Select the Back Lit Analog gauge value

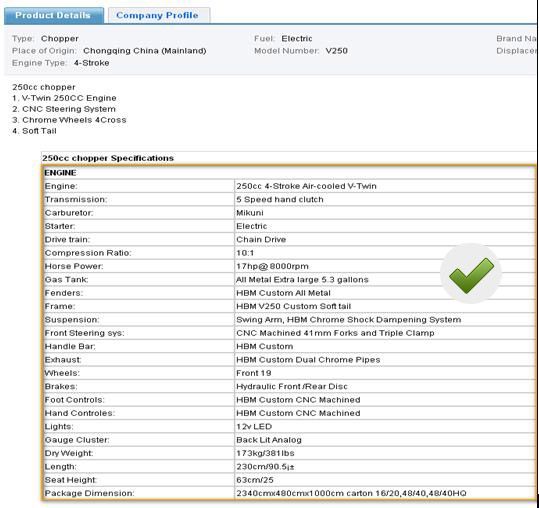[x=269, y=440]
